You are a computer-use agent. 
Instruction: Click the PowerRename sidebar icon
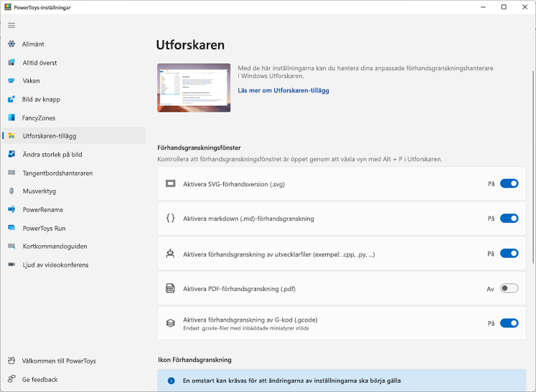pyautogui.click(x=11, y=209)
